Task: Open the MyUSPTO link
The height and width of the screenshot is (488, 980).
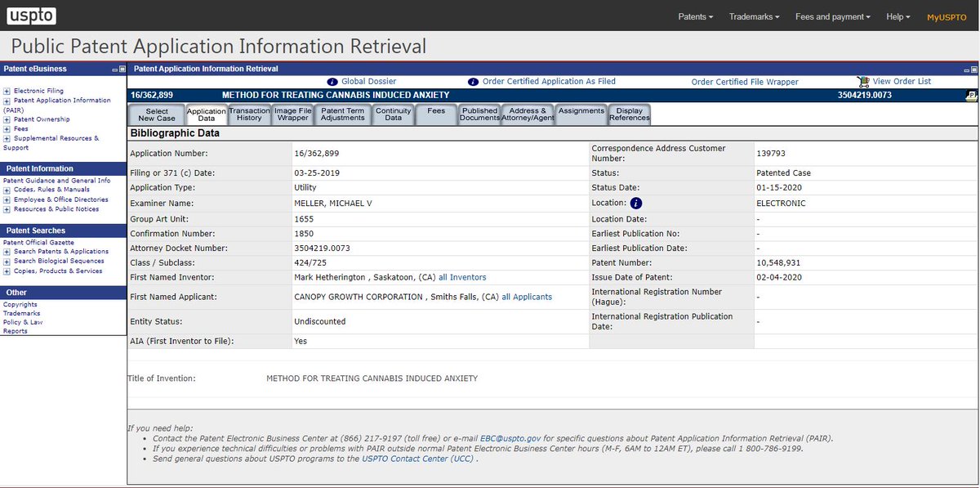Action: [947, 16]
